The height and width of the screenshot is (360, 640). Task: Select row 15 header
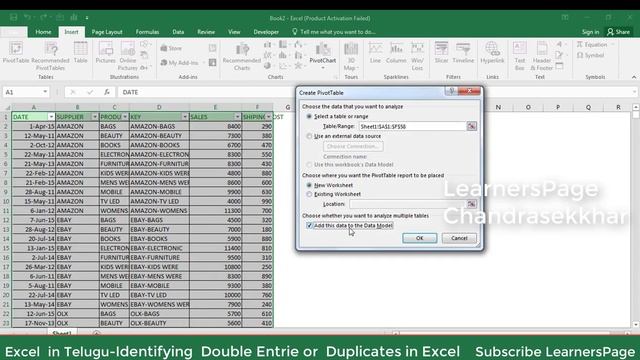coord(6,248)
